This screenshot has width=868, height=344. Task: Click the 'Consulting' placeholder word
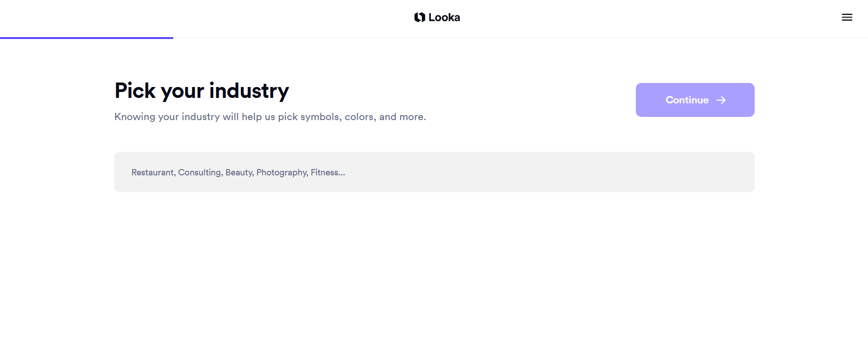(x=200, y=173)
